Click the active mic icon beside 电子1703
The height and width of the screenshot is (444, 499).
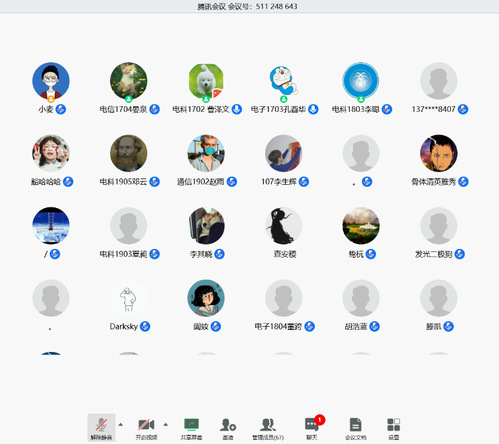313,109
